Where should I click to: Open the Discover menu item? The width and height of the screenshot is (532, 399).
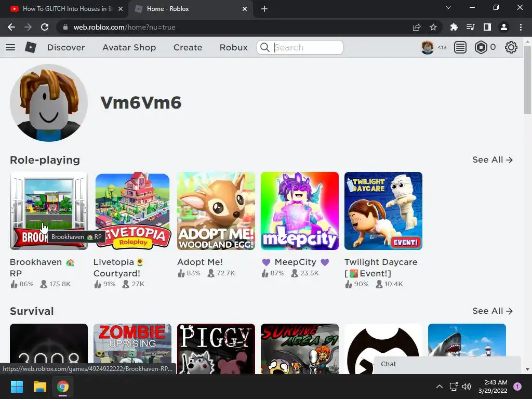(x=66, y=47)
